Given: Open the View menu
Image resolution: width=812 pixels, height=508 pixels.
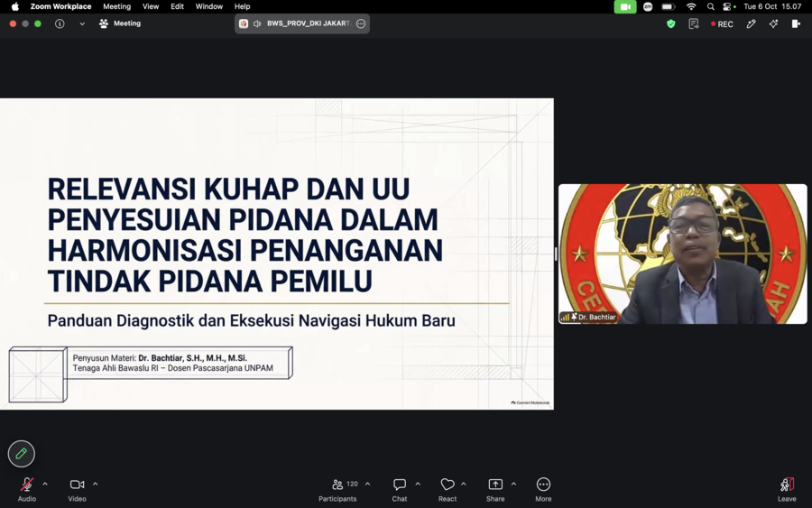Looking at the screenshot, I should pos(151,6).
